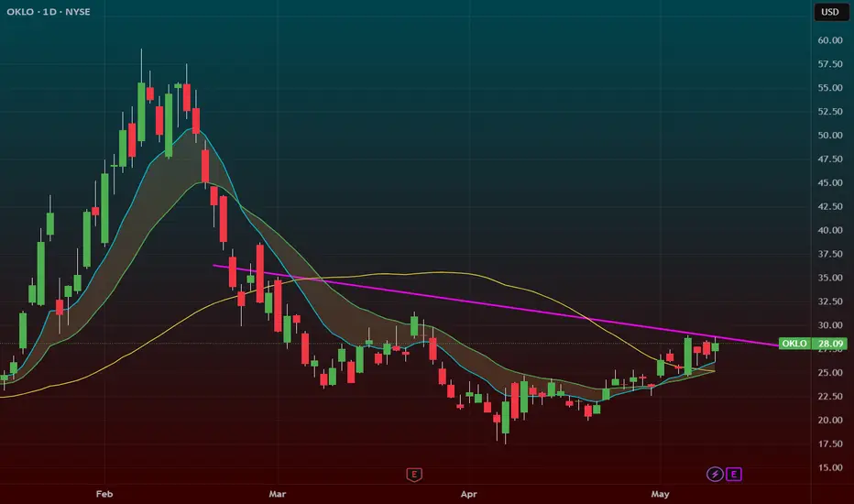Click the 30.00 price axis label
Viewport: 854px width, 504px height.
click(x=830, y=325)
